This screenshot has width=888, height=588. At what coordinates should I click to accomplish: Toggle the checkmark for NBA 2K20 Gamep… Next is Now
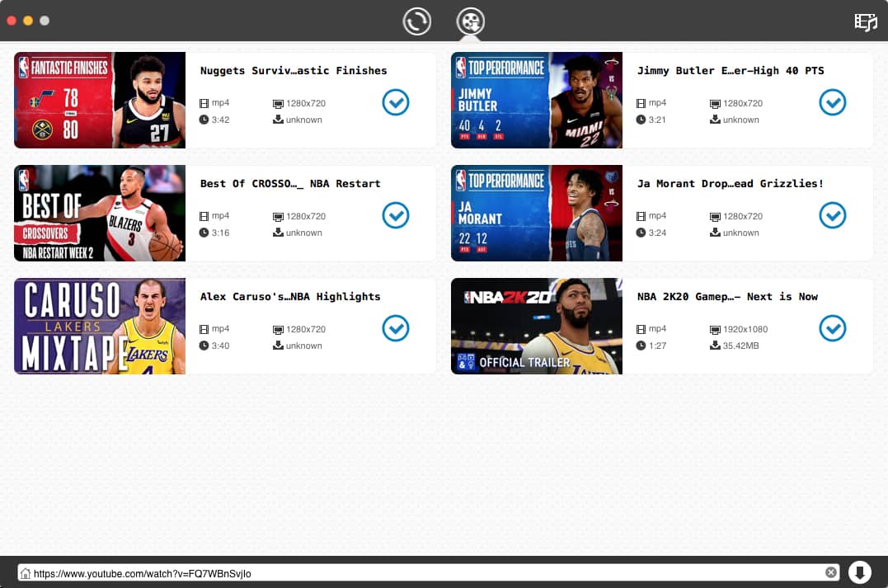pyautogui.click(x=833, y=328)
